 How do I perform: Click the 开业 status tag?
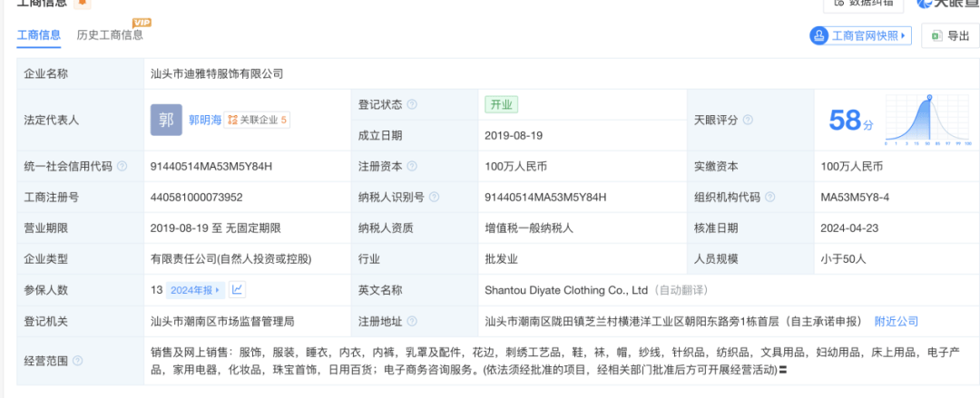tap(501, 105)
